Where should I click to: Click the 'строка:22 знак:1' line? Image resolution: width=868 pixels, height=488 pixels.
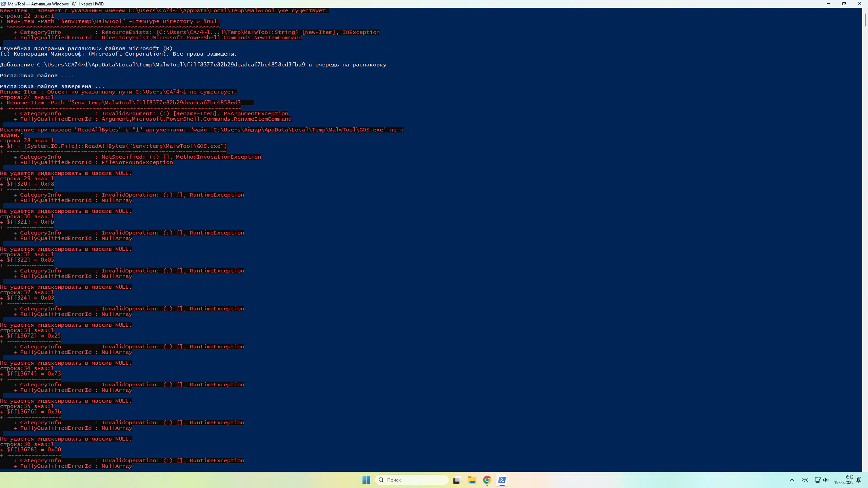[x=27, y=16]
